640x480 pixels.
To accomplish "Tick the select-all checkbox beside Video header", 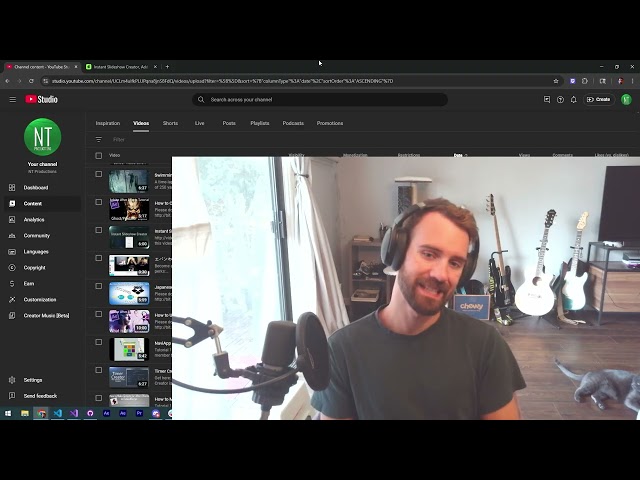I will click(99, 156).
